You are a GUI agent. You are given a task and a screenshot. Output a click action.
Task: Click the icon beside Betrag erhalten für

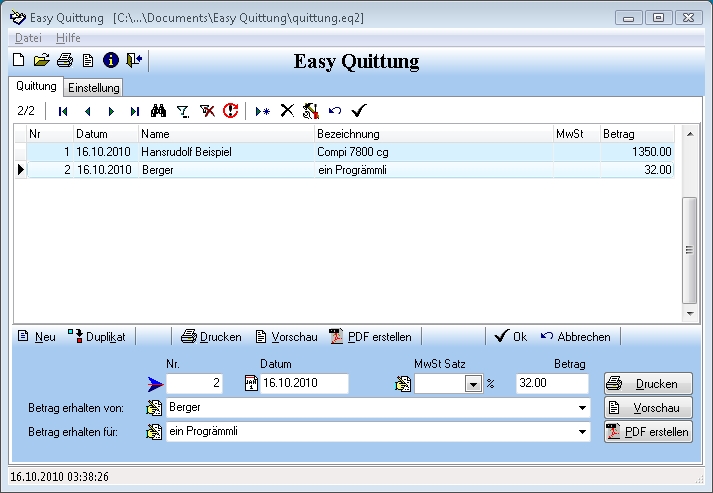pos(154,432)
